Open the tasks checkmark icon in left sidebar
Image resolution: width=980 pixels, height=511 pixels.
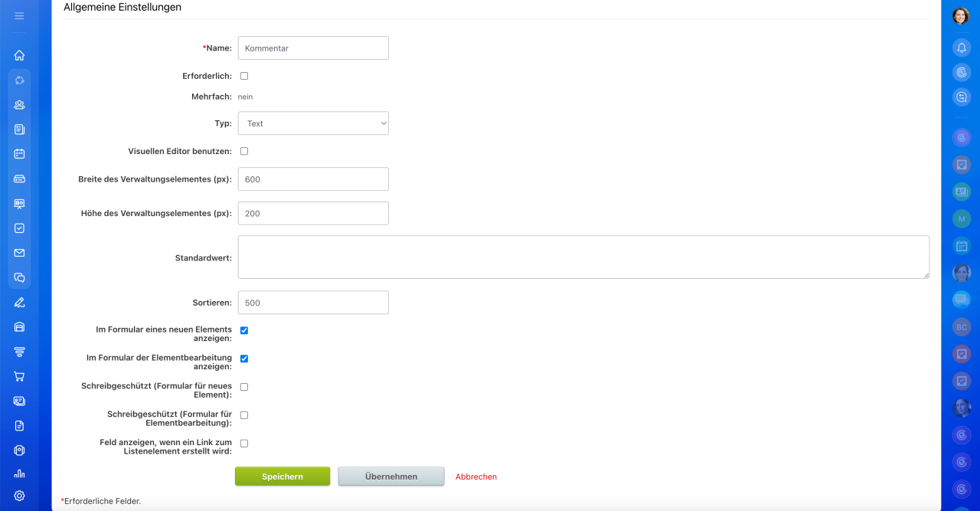tap(19, 228)
